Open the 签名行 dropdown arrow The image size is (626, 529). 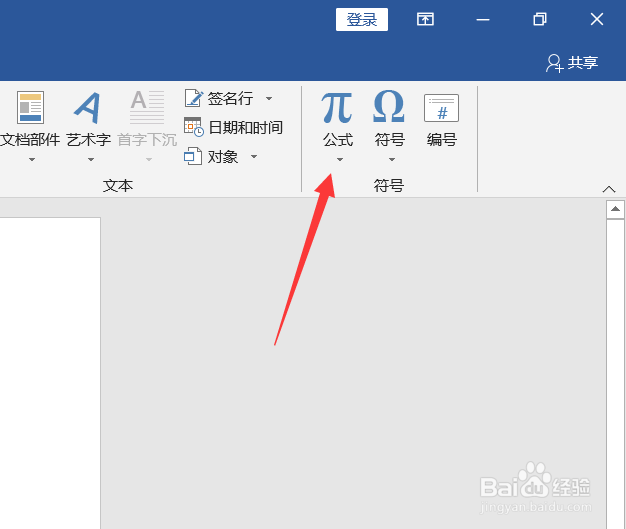pyautogui.click(x=269, y=98)
